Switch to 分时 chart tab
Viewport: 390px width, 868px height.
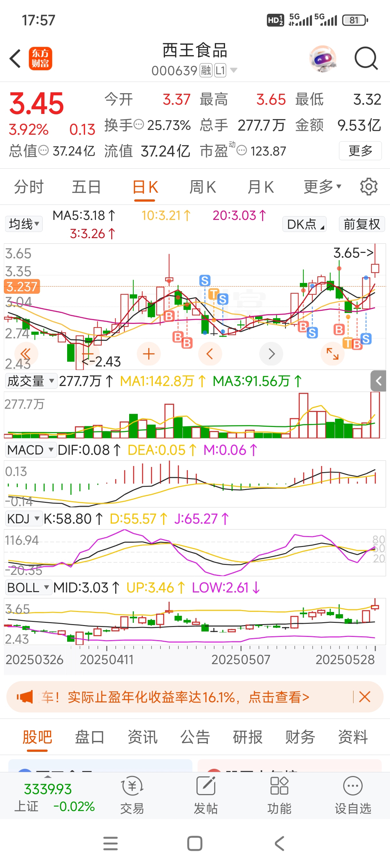28,187
